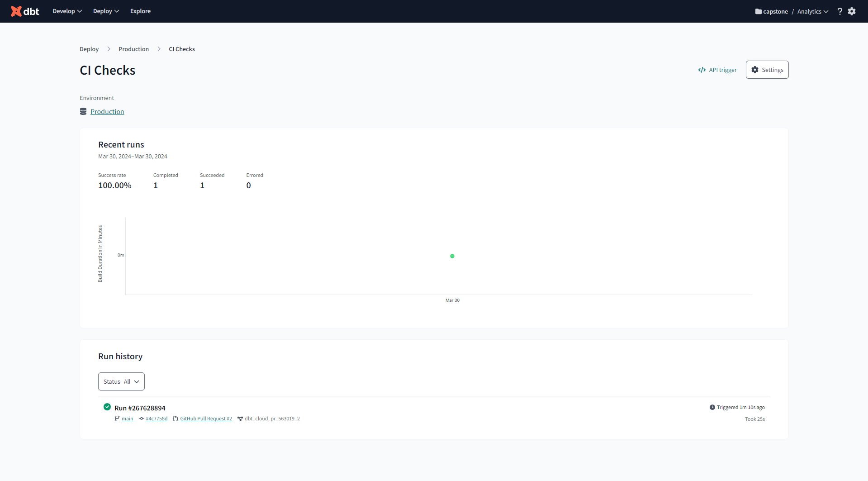Click the Production environment database icon
Image resolution: width=868 pixels, height=481 pixels.
83,111
